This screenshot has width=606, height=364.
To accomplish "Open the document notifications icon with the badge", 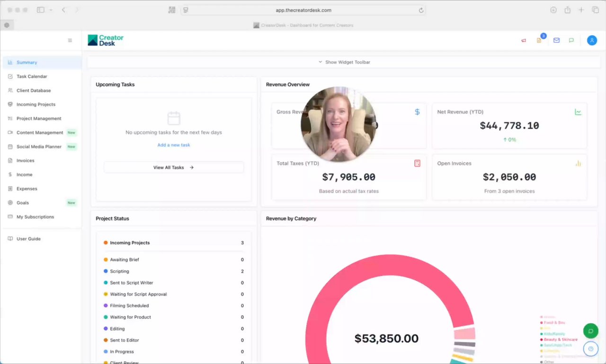I will [x=539, y=40].
